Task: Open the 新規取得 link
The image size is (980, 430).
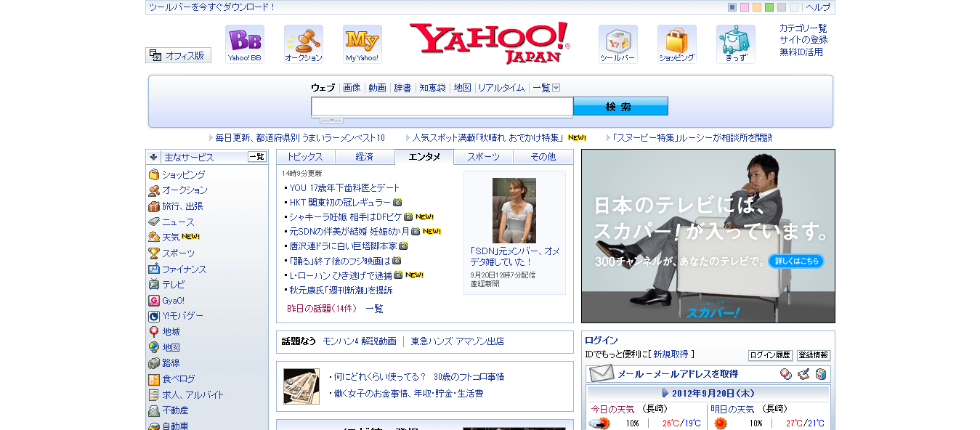Action: click(x=671, y=354)
